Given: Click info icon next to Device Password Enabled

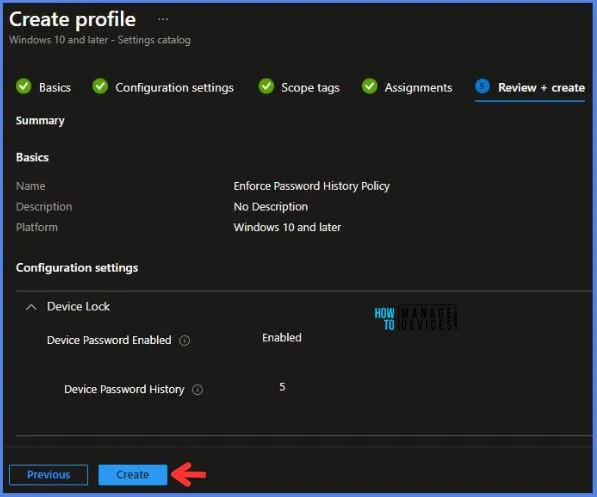Looking at the screenshot, I should (185, 340).
